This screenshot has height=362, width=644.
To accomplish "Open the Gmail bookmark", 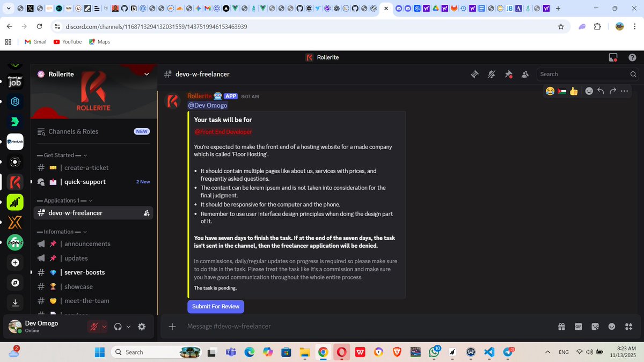I will tap(35, 41).
